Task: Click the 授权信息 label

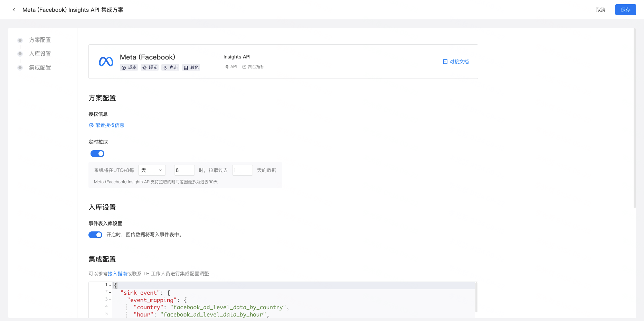Action: [x=98, y=114]
